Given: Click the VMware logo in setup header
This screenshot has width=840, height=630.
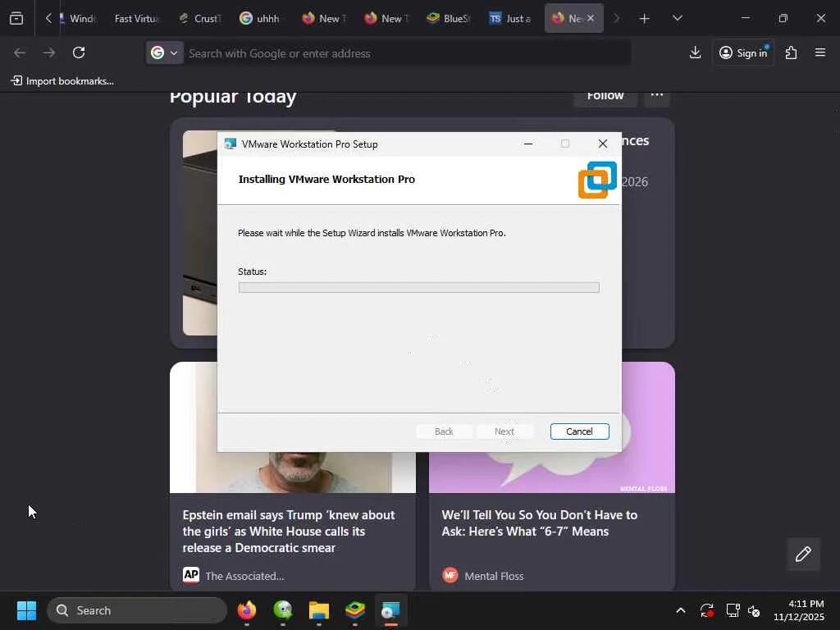Looking at the screenshot, I should (x=597, y=180).
